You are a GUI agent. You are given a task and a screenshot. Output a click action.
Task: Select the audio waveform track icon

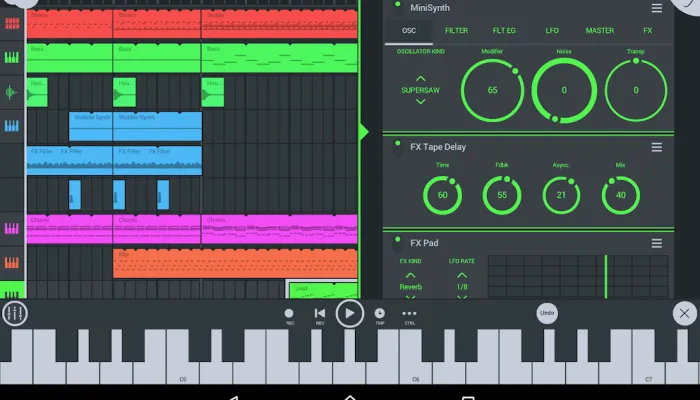pyautogui.click(x=12, y=92)
